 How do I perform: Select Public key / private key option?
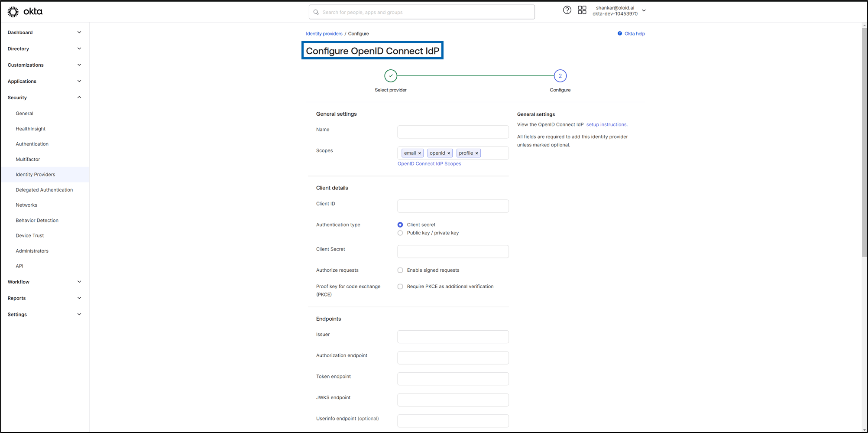coord(400,233)
